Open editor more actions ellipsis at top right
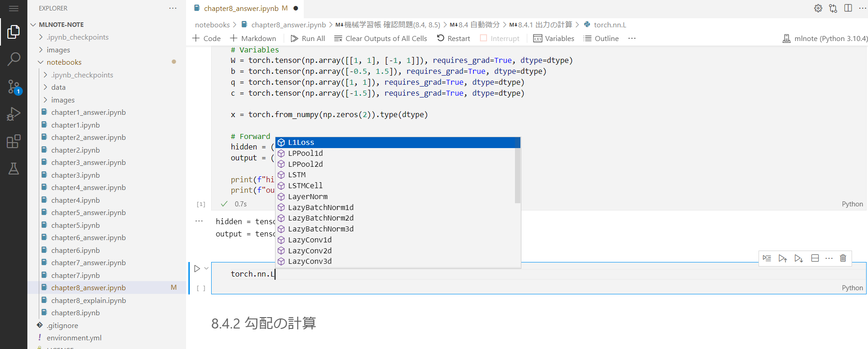868x349 pixels. pyautogui.click(x=862, y=8)
